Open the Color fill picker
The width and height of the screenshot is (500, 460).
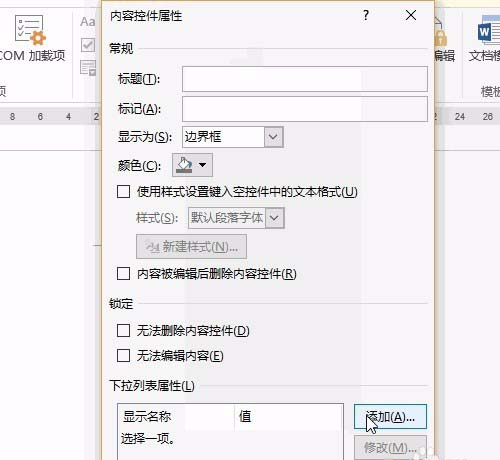pyautogui.click(x=192, y=165)
